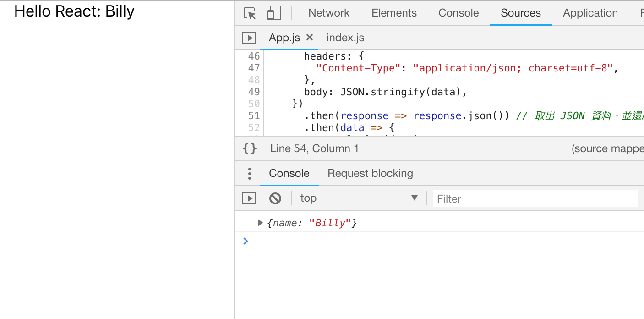The width and height of the screenshot is (644, 319).
Task: Show the console sidebar
Action: click(249, 198)
